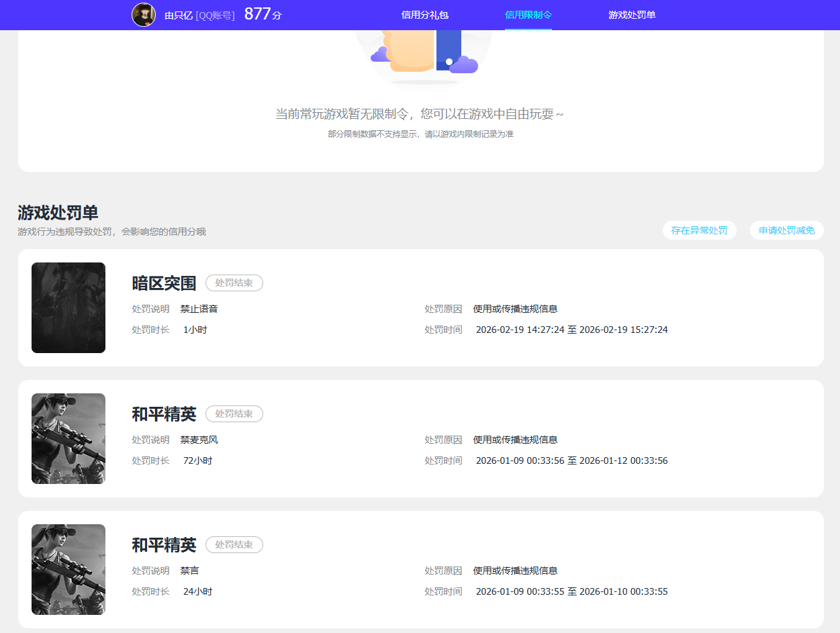
Task: Click the 当前常玩游戏暂无限制令 message
Action: (x=420, y=113)
